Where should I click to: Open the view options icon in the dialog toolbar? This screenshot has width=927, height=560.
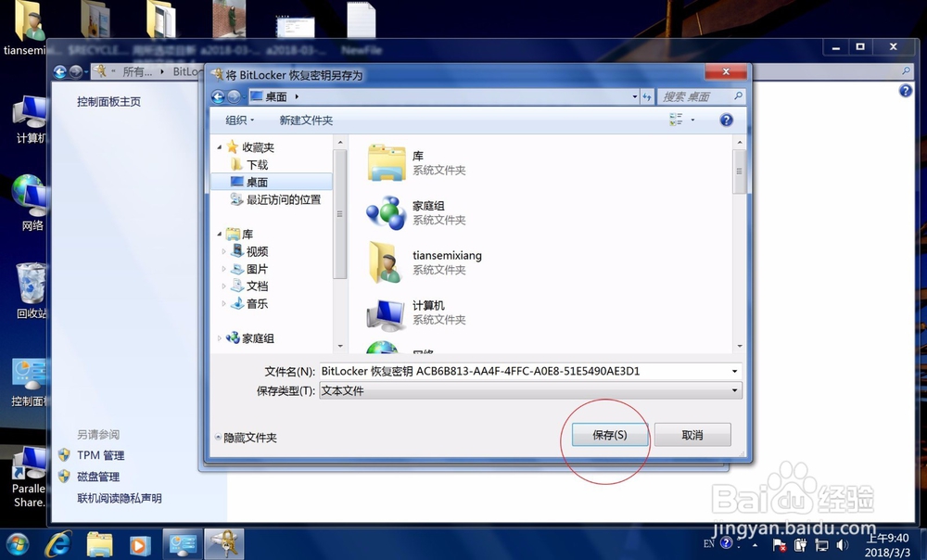(x=676, y=120)
